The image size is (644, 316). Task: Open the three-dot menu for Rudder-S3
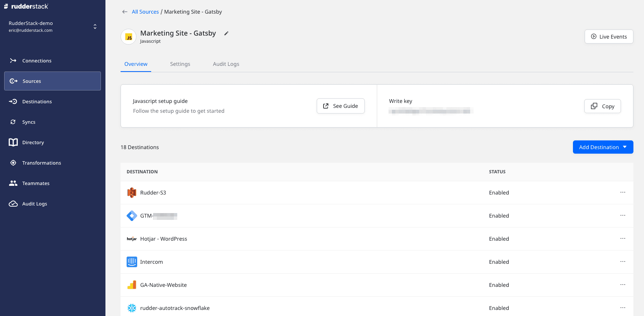tap(622, 192)
